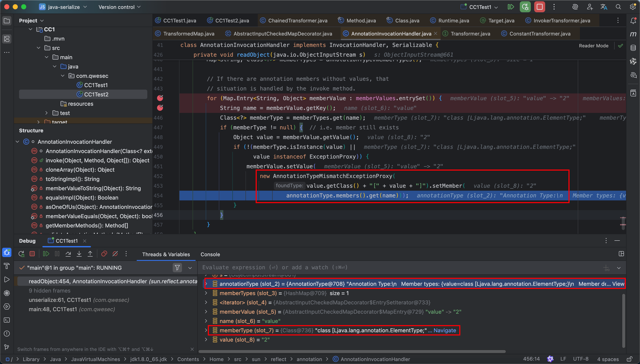This screenshot has height=364, width=640.
Task: Toggle Mute Breakpoints in debug toolbar
Action: pos(115,254)
